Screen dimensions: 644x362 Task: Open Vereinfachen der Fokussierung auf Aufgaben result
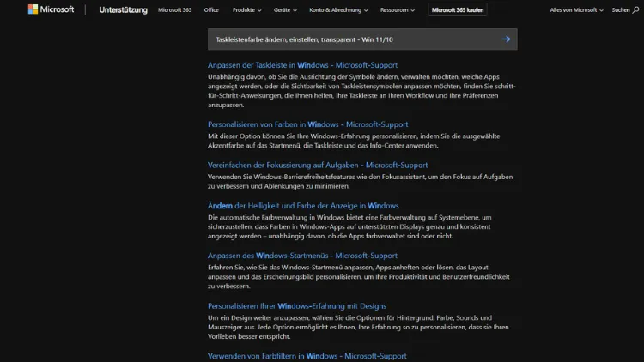click(318, 165)
